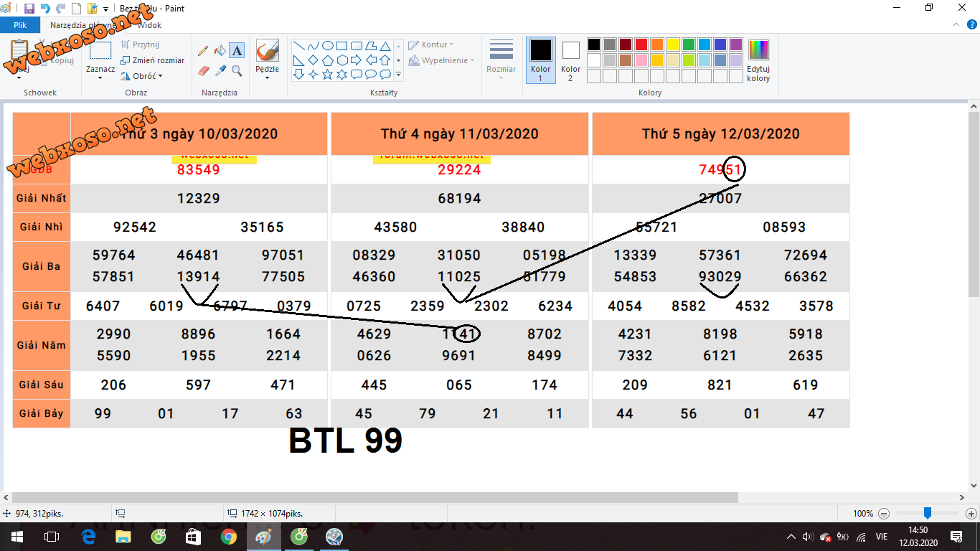980x551 pixels.
Task: Switch to the Widok tab
Action: 149,24
